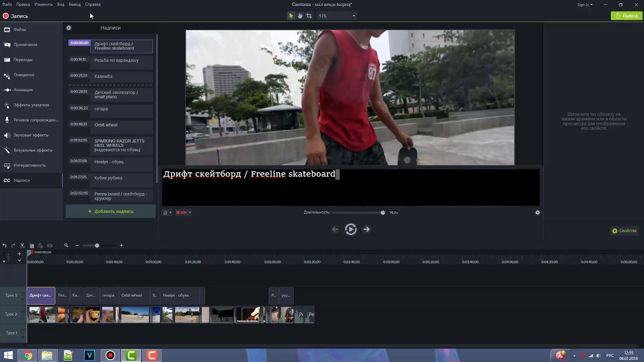Add a new track with plus button
Image resolution: width=644 pixels, height=362 pixels.
click(19, 254)
